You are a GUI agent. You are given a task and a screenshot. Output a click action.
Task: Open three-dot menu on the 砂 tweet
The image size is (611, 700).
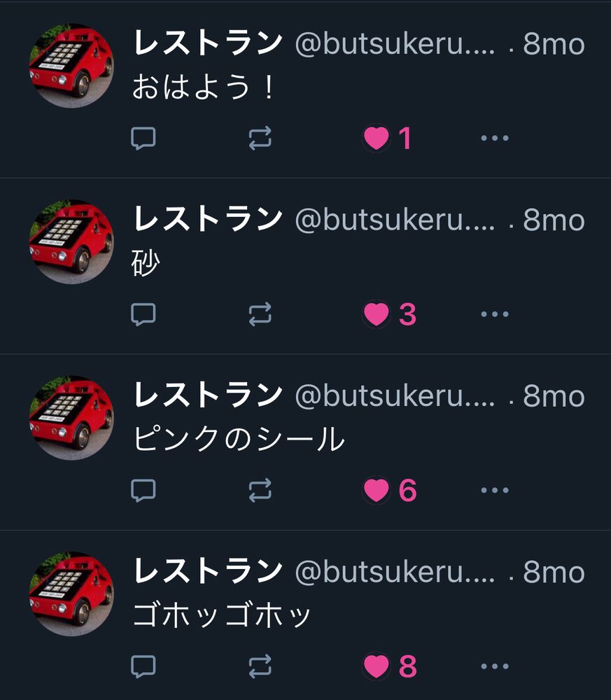click(x=495, y=314)
